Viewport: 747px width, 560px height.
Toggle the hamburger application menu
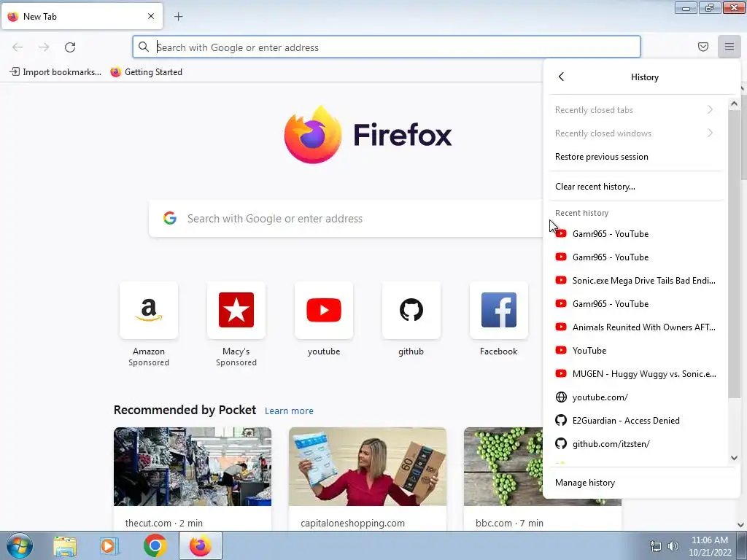(x=729, y=47)
